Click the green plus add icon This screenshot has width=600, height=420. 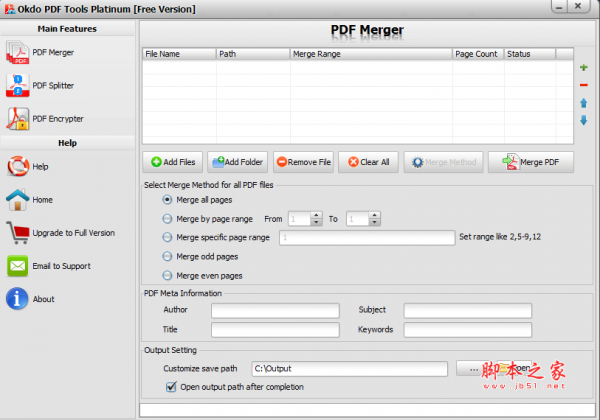pyautogui.click(x=584, y=68)
